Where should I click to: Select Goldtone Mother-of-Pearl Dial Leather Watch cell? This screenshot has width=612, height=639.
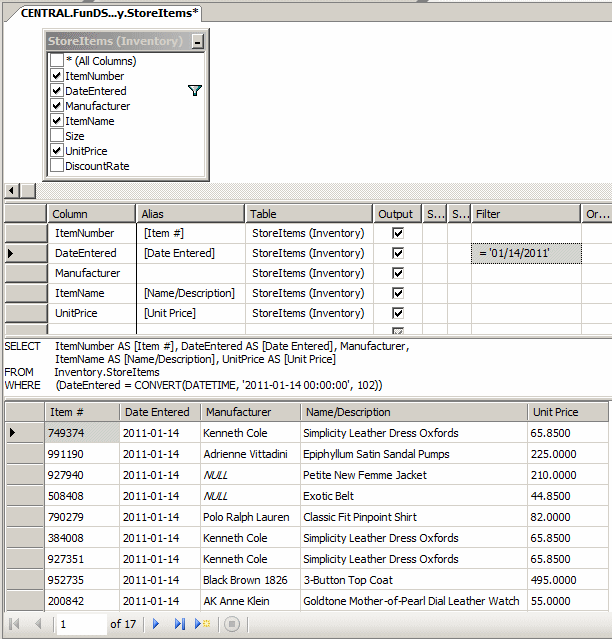tap(414, 601)
